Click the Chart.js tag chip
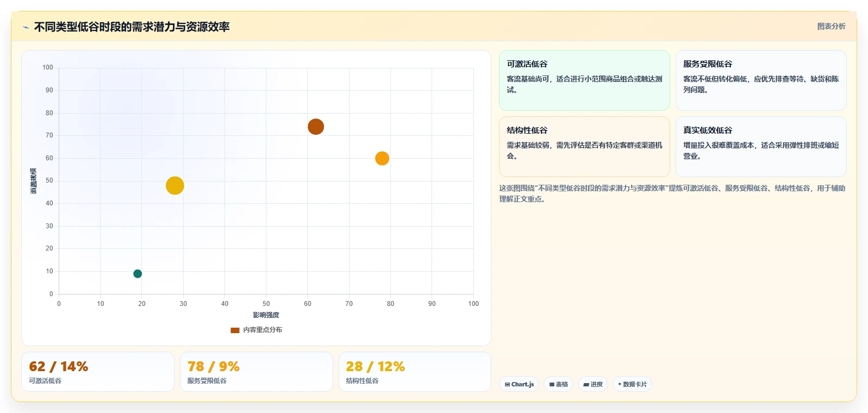 519,384
